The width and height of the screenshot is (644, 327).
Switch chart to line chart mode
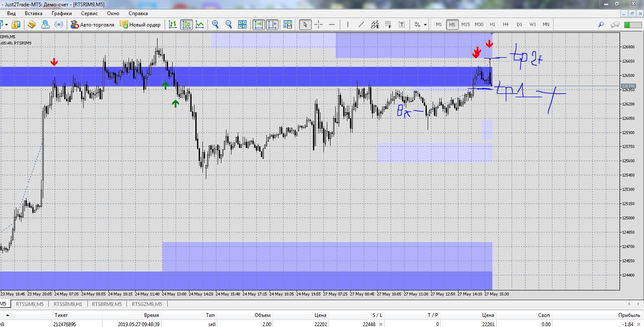(x=200, y=24)
